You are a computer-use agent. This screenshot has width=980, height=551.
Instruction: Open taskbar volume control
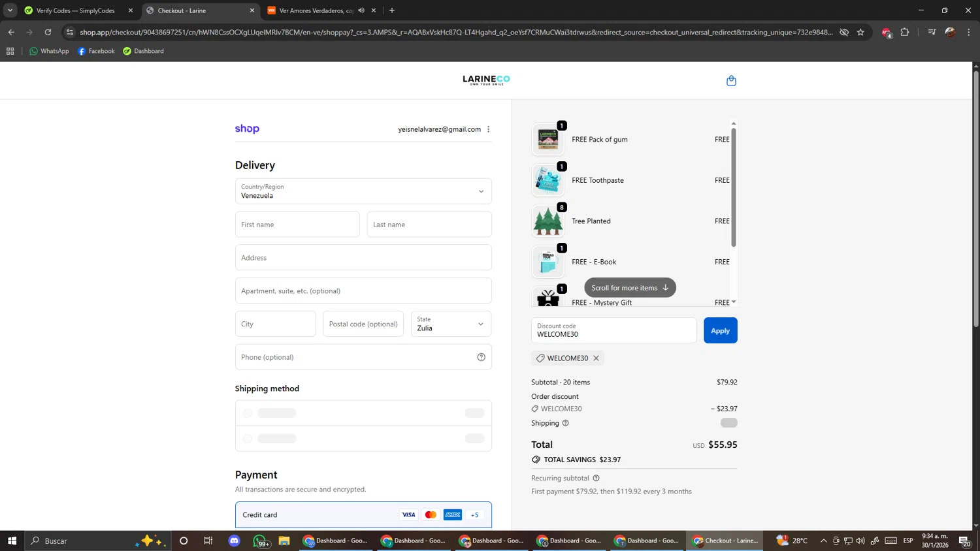[860, 541]
